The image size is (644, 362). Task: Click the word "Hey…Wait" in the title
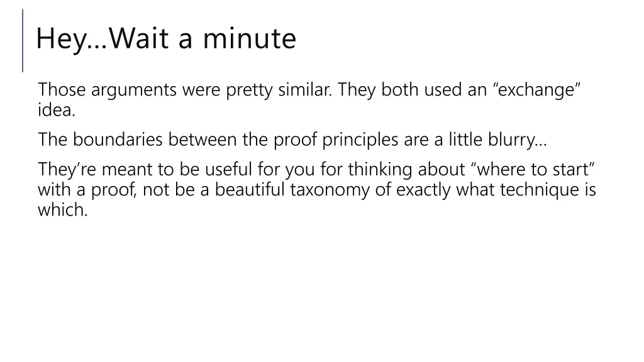click(x=103, y=39)
